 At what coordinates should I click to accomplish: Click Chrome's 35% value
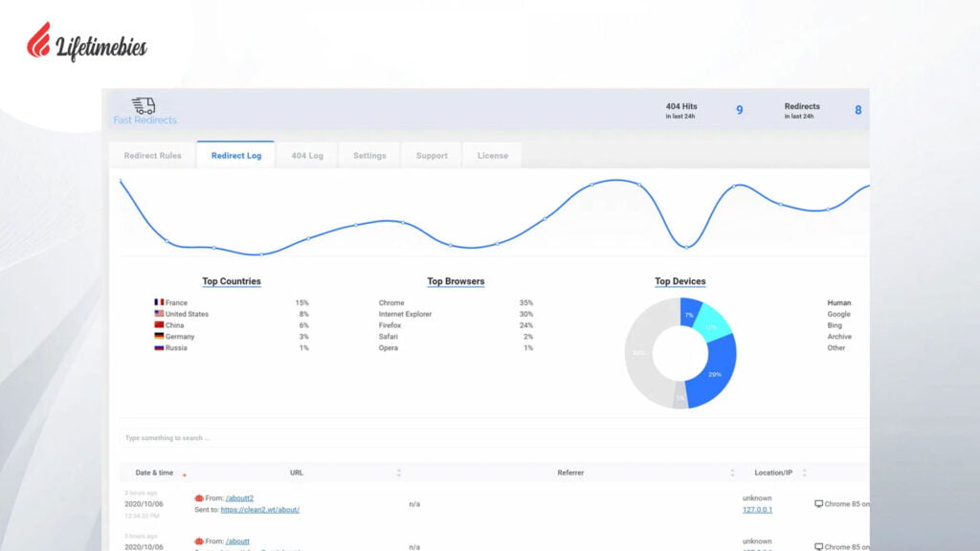pos(526,302)
